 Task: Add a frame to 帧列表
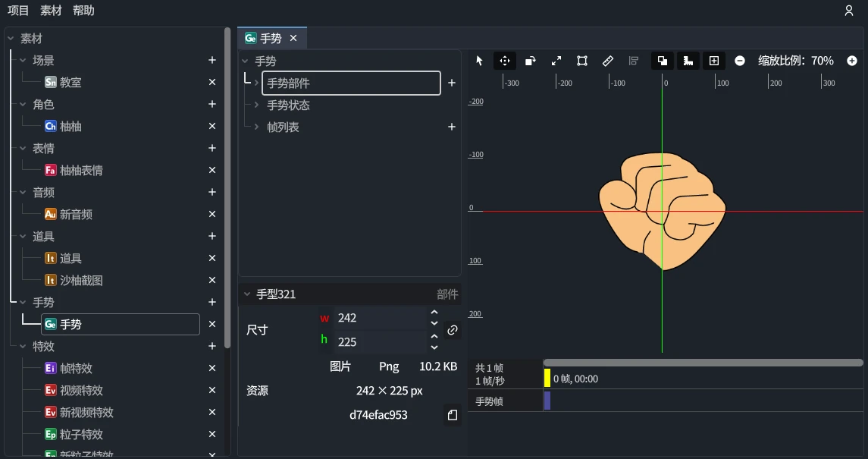point(452,127)
